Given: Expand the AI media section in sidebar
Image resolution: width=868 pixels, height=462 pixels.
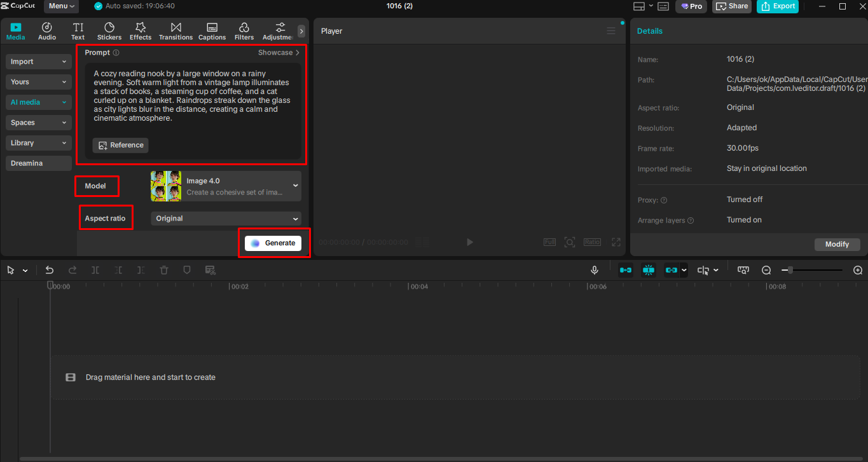Looking at the screenshot, I should (x=38, y=102).
